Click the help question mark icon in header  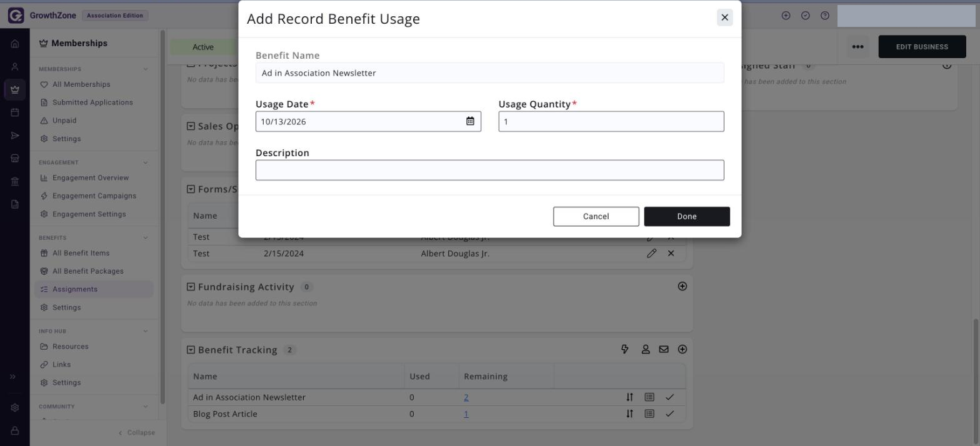click(825, 16)
